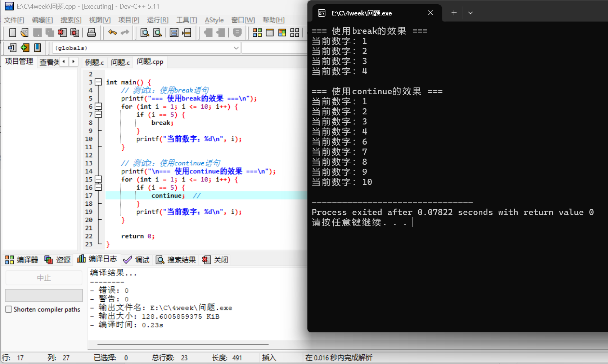This screenshot has height=364, width=608.
Task: Click the Compile four-squares color icon
Action: pyautogui.click(x=257, y=33)
